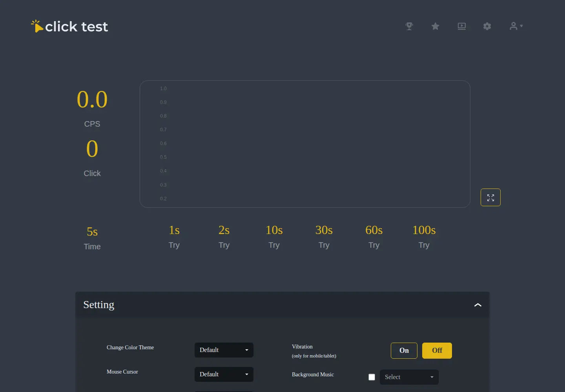The image size is (565, 392).
Task: Click the fullscreen expand icon button
Action: (x=490, y=198)
